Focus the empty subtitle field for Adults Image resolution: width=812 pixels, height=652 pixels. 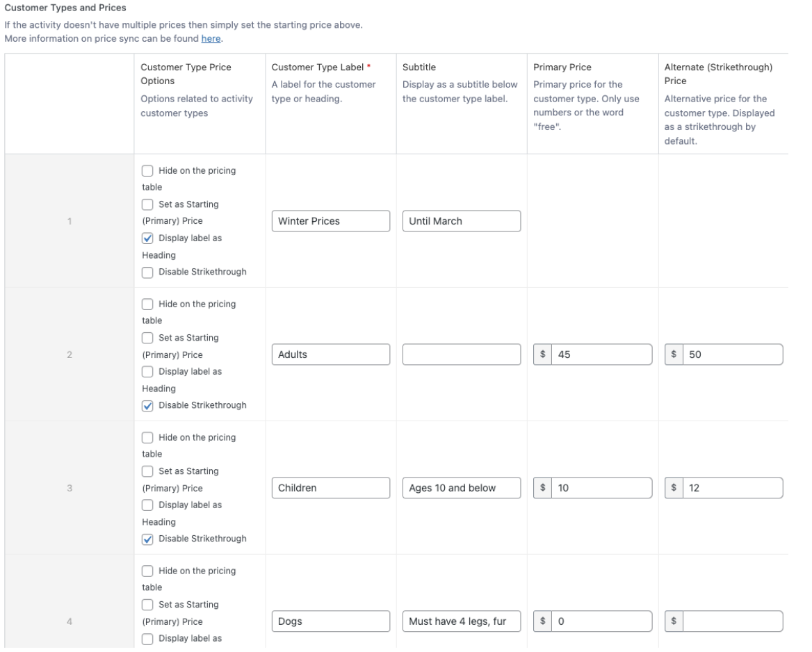click(x=462, y=354)
